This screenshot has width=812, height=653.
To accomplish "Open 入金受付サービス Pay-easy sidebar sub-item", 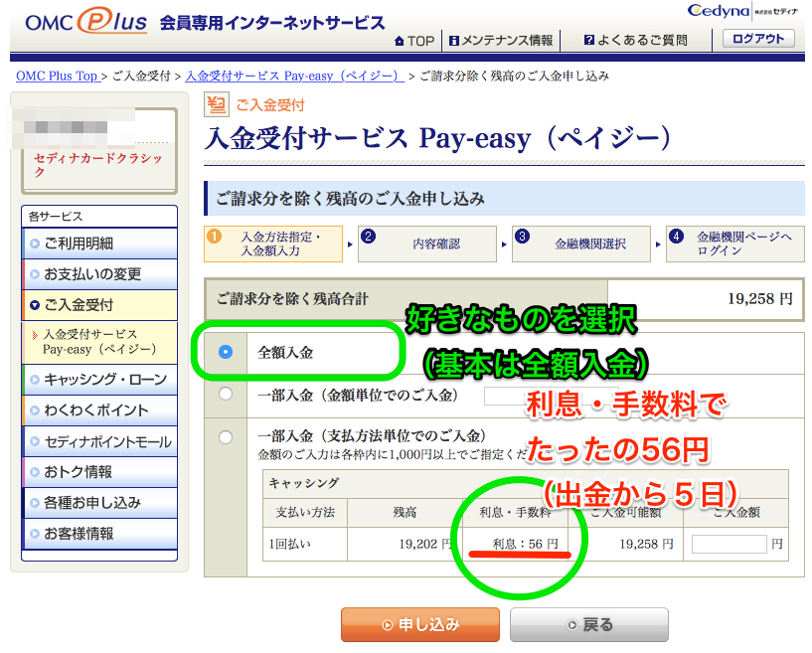I will 100,342.
